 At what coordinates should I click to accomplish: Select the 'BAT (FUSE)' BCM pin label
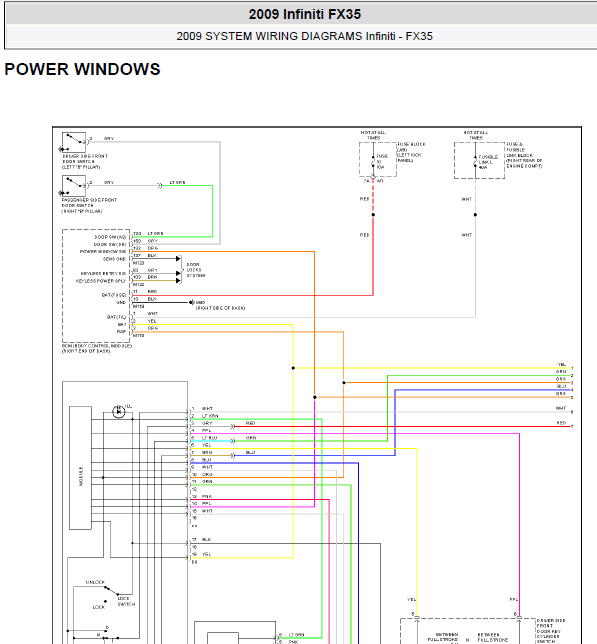114,295
